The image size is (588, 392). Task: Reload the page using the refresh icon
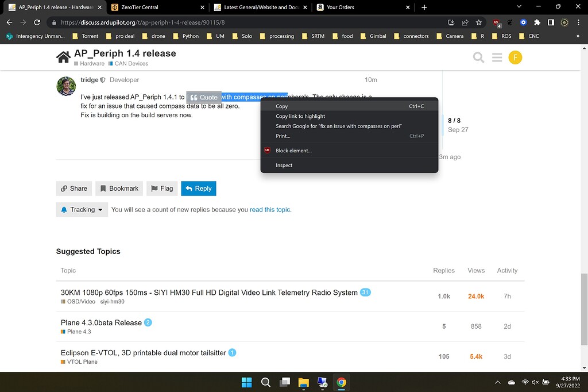[36, 22]
